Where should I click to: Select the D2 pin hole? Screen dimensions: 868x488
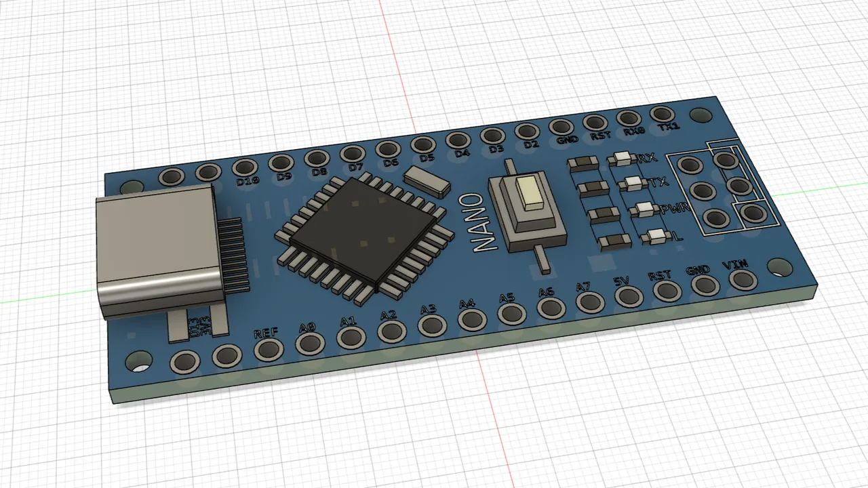tap(526, 131)
